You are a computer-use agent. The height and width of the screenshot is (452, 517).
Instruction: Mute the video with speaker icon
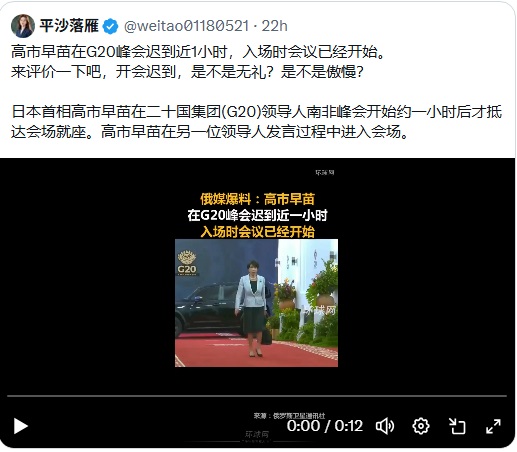click(x=385, y=426)
